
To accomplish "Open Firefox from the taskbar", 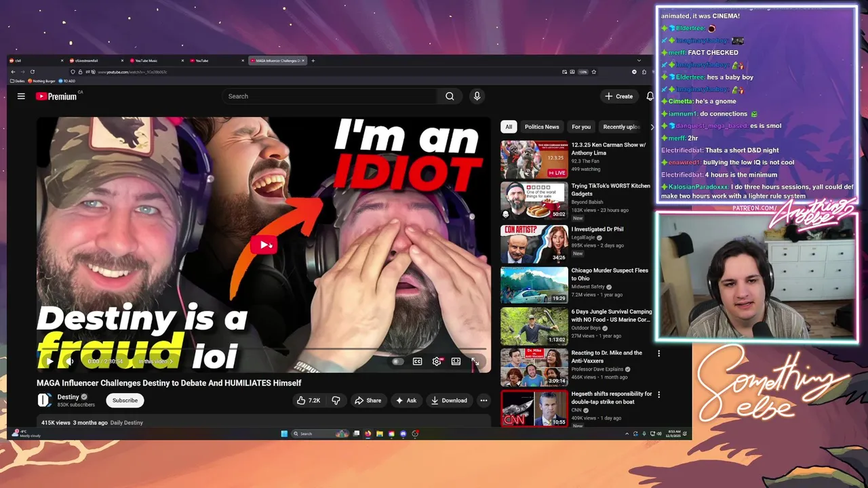I will point(368,434).
